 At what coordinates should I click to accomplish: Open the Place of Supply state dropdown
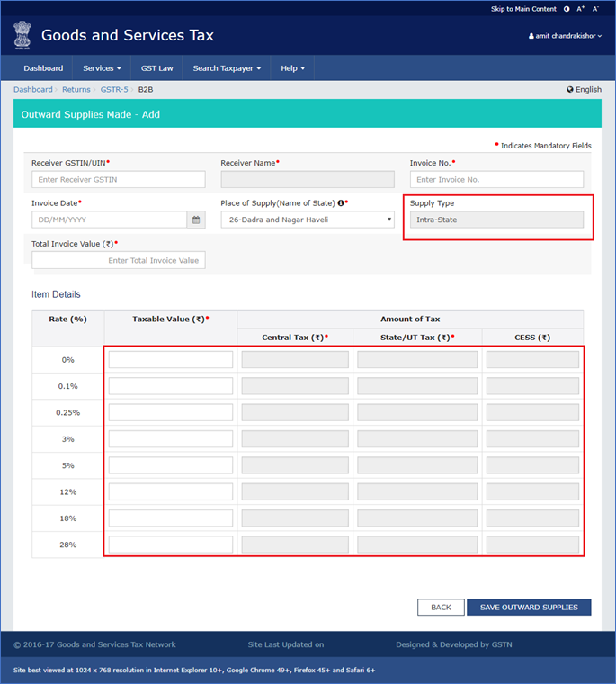[x=308, y=220]
